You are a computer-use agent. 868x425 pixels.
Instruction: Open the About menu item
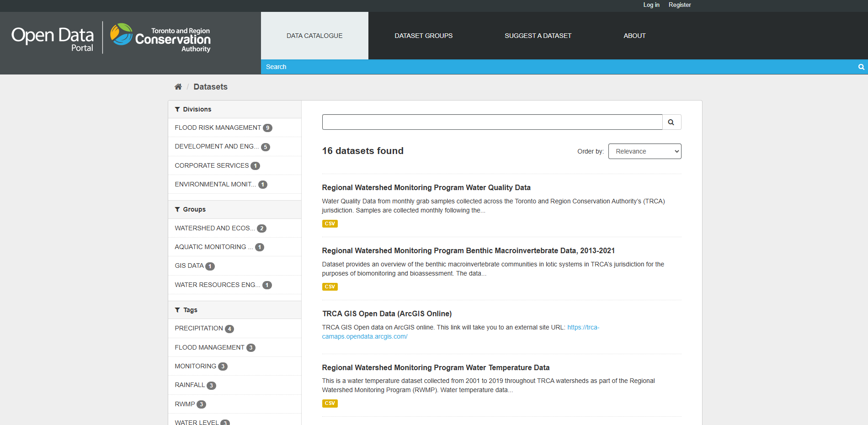634,36
